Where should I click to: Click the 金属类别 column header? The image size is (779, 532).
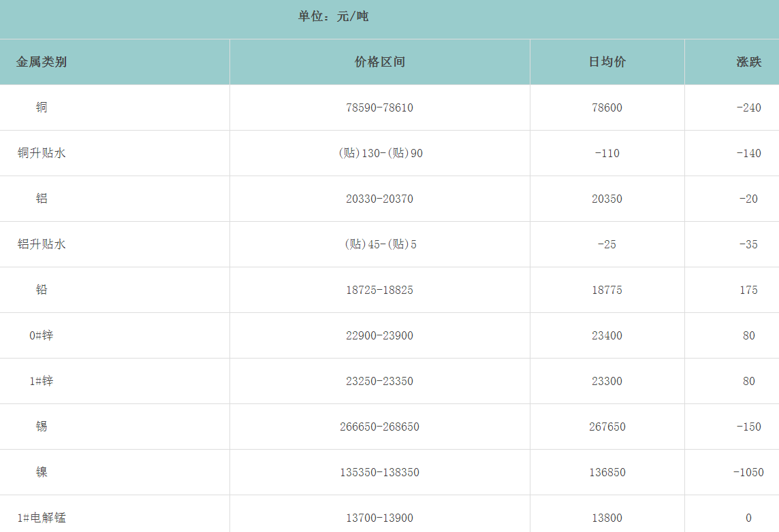pyautogui.click(x=42, y=62)
